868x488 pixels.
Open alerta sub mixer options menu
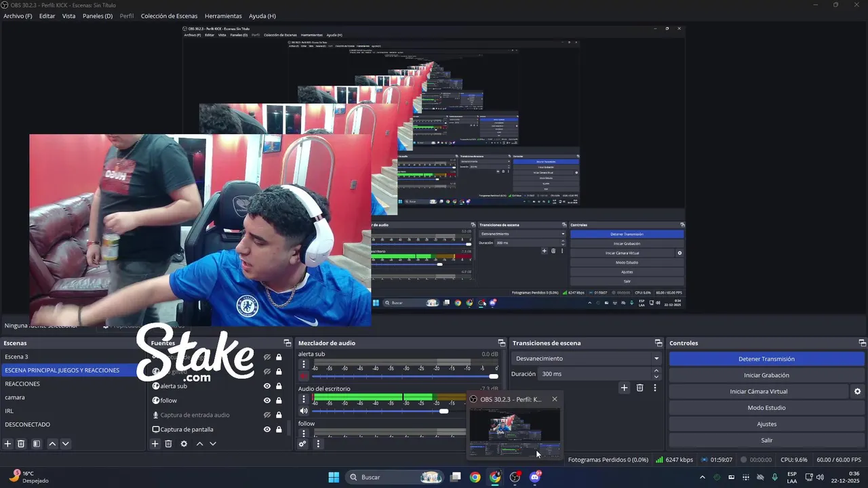[304, 365]
